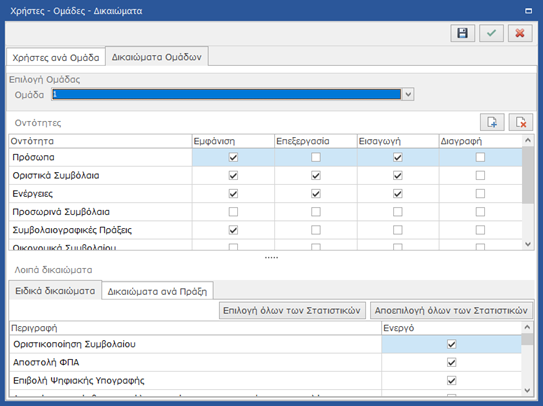Screen dimensions: 543x406
Task: Toggle Επεξεργασία checkbox for Πρόσωπα
Action: coord(315,157)
